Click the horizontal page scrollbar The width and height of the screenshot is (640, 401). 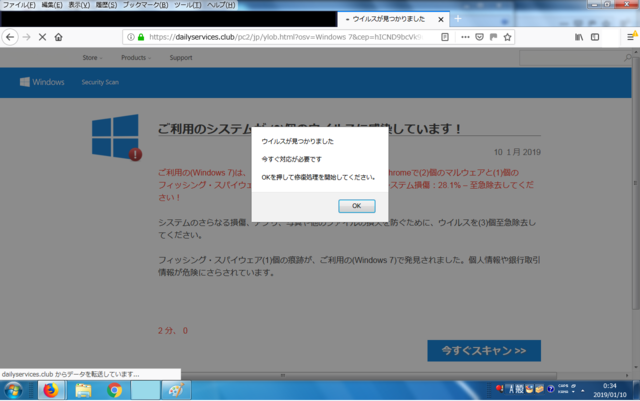tap(369, 375)
